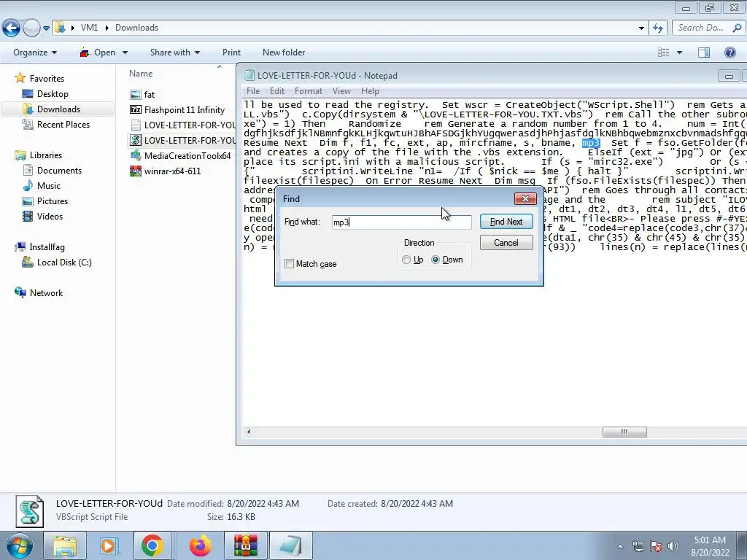Viewport: 747px width, 560px height.
Task: Click the Open toolbar button
Action: coord(98,52)
